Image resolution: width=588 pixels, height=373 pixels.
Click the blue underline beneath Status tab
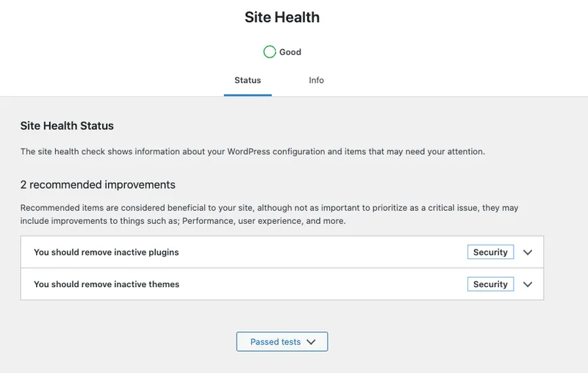click(x=248, y=95)
